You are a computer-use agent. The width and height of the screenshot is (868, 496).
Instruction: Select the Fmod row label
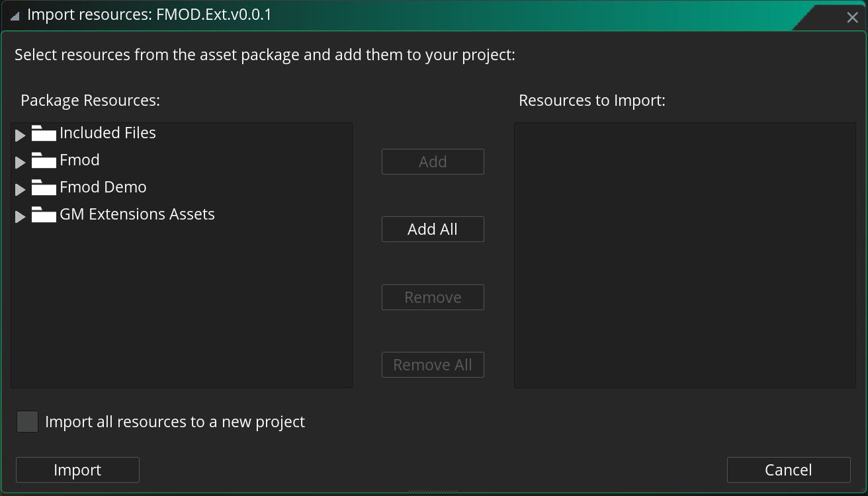click(79, 160)
